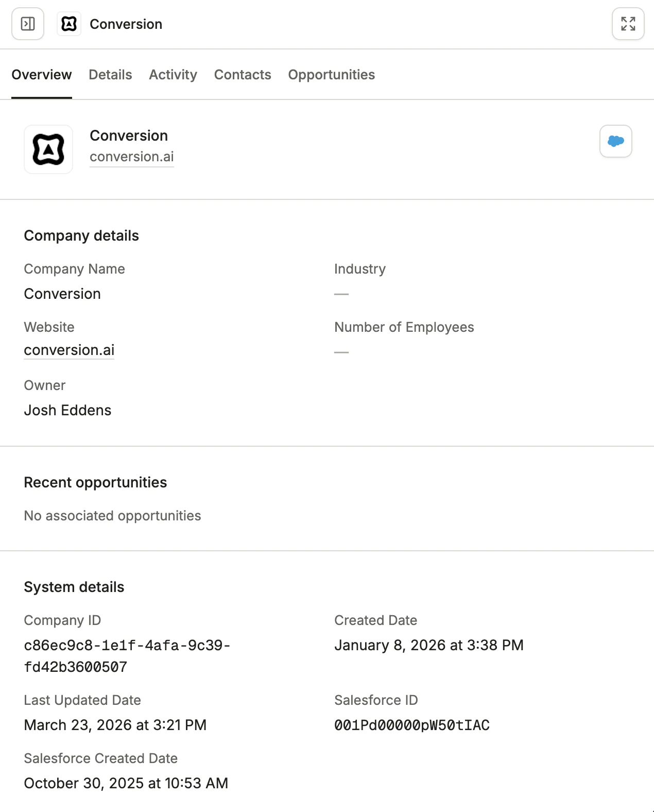
Task: Select the Company ID value
Action: pos(127,656)
